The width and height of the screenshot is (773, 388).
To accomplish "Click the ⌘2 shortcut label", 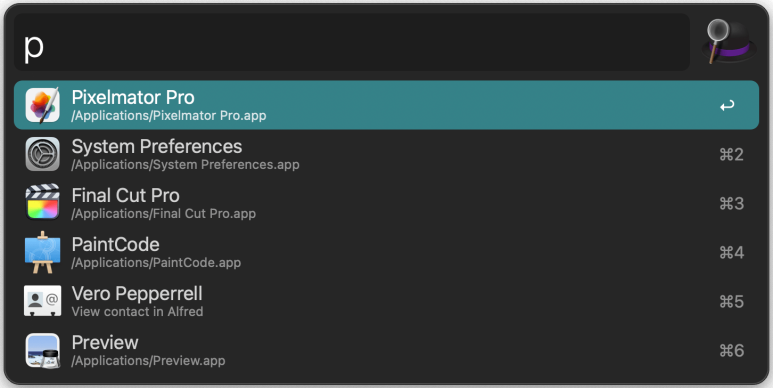I will [732, 154].
